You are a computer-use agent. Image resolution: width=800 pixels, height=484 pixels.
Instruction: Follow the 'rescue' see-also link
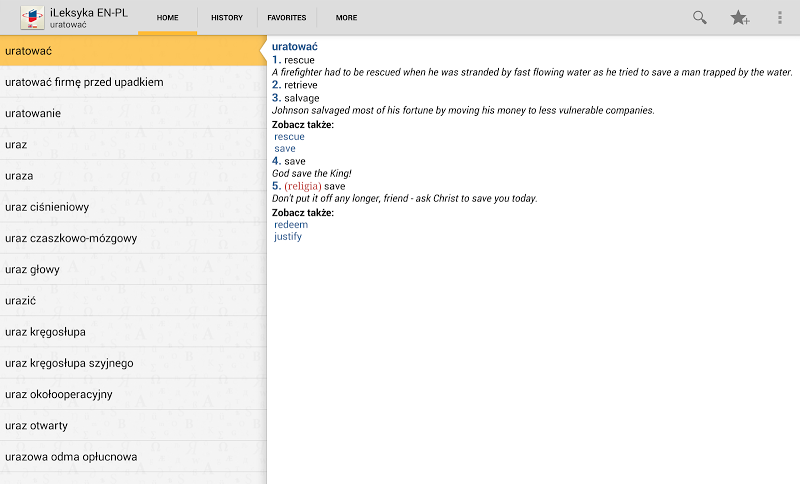click(289, 136)
